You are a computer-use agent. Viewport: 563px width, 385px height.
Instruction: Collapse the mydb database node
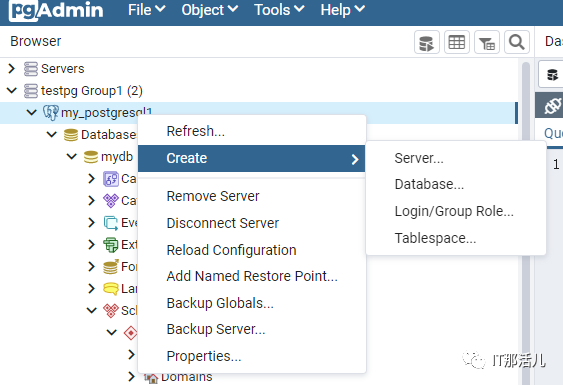72,156
